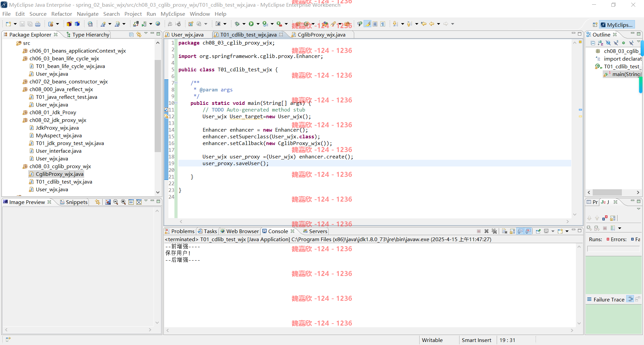Viewport: 644px width, 345px height.
Task: Collapse the main method fold at line 10
Action: [x=176, y=103]
